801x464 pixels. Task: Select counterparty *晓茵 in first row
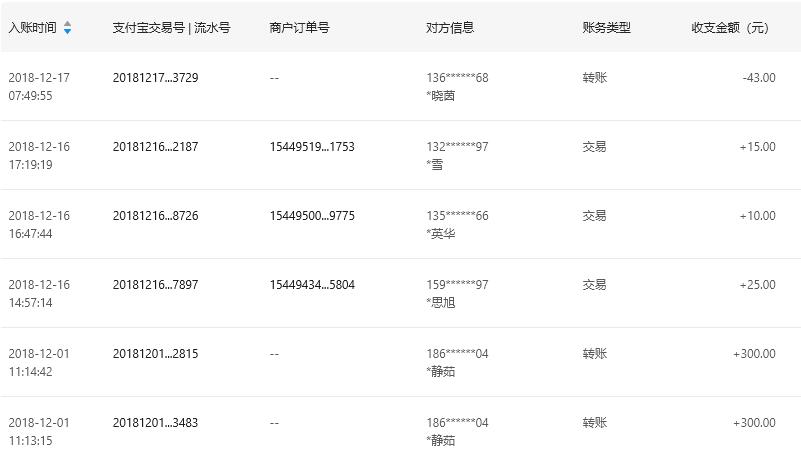click(441, 96)
